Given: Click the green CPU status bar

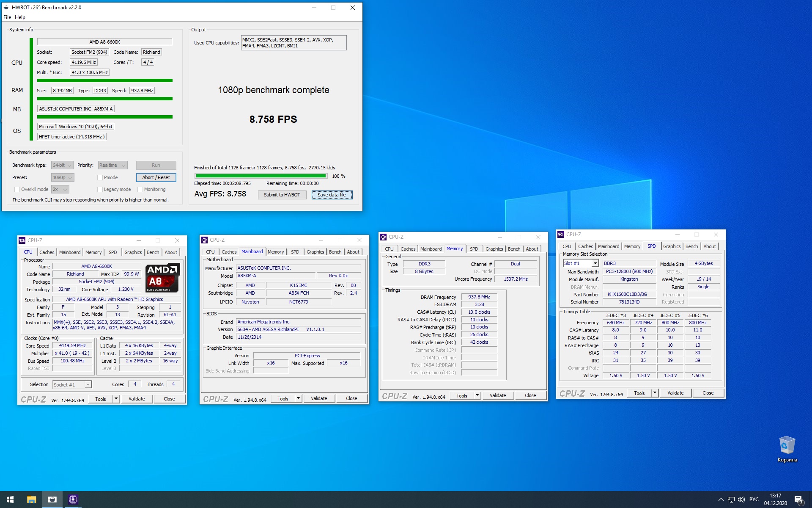Looking at the screenshot, I should coord(105,80).
